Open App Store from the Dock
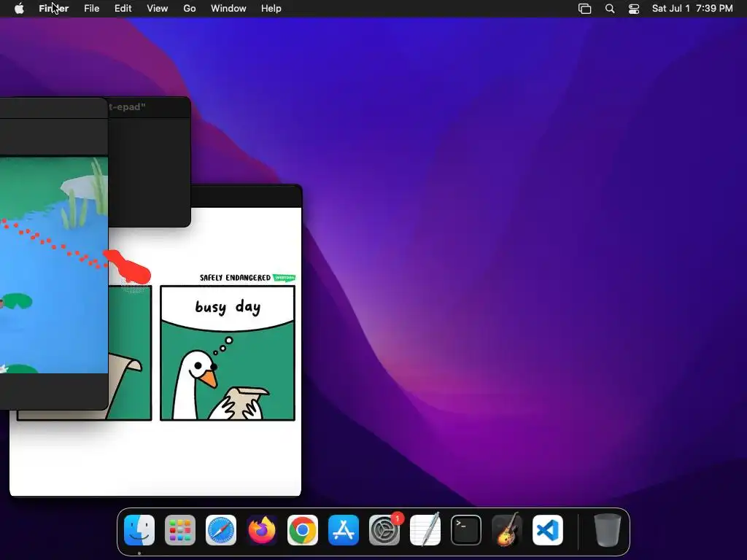The height and width of the screenshot is (560, 747). (344, 530)
